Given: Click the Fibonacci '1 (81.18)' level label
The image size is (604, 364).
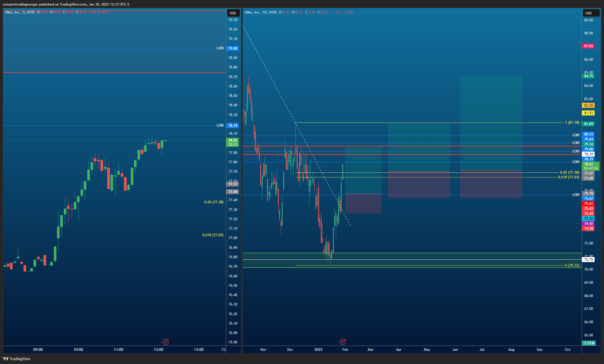Looking at the screenshot, I should [572, 123].
